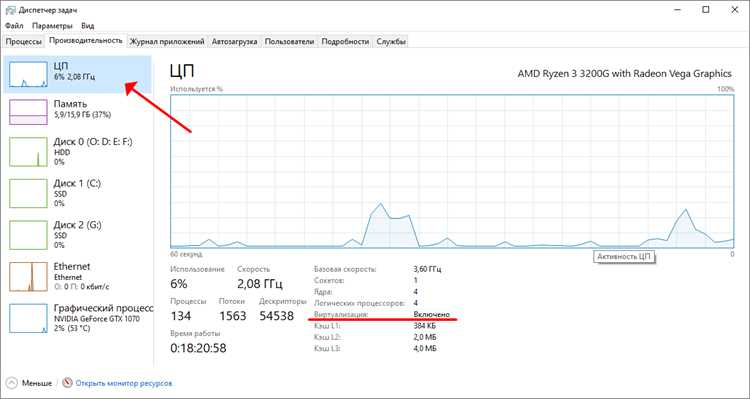Click Диск 1 (C:) graph thumbnail
Image resolution: width=750 pixels, height=399 pixels.
point(28,193)
